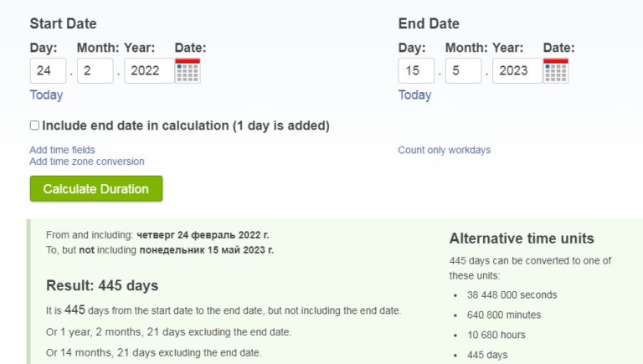The height and width of the screenshot is (364, 643).
Task: Focus the Start Date Day field
Action: [48, 70]
